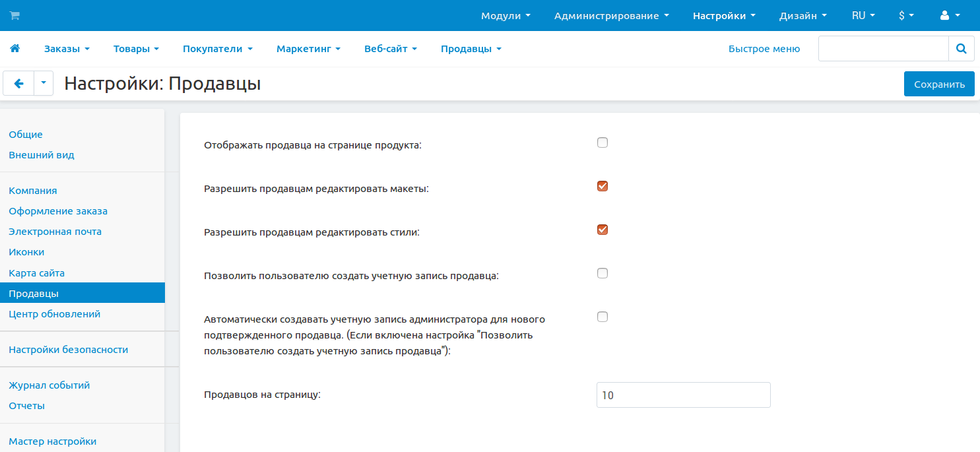This screenshot has width=980, height=452.
Task: Open the Модули menu
Action: [x=506, y=15]
